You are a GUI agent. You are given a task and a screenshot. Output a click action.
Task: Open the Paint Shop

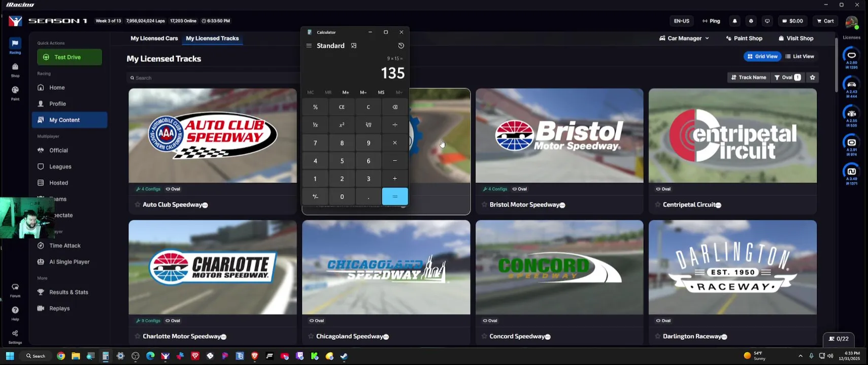744,38
